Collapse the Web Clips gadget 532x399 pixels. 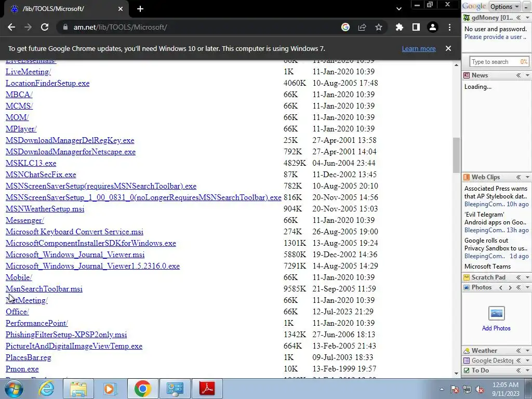[518, 177]
